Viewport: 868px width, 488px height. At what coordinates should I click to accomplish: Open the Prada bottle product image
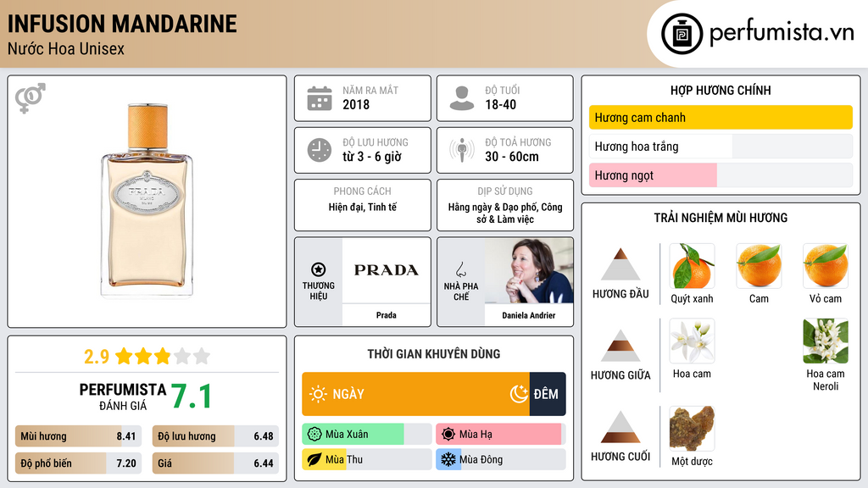point(147,201)
